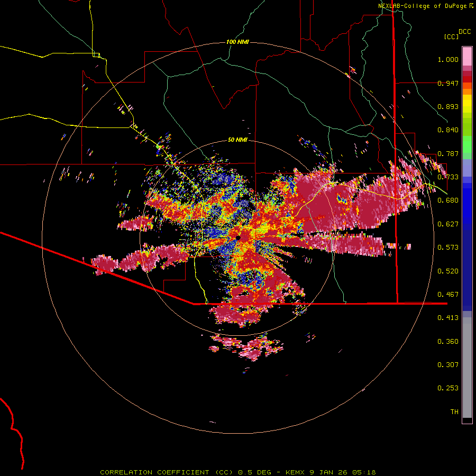
Task: Select the 0.733 scale value
Action: click(x=448, y=177)
